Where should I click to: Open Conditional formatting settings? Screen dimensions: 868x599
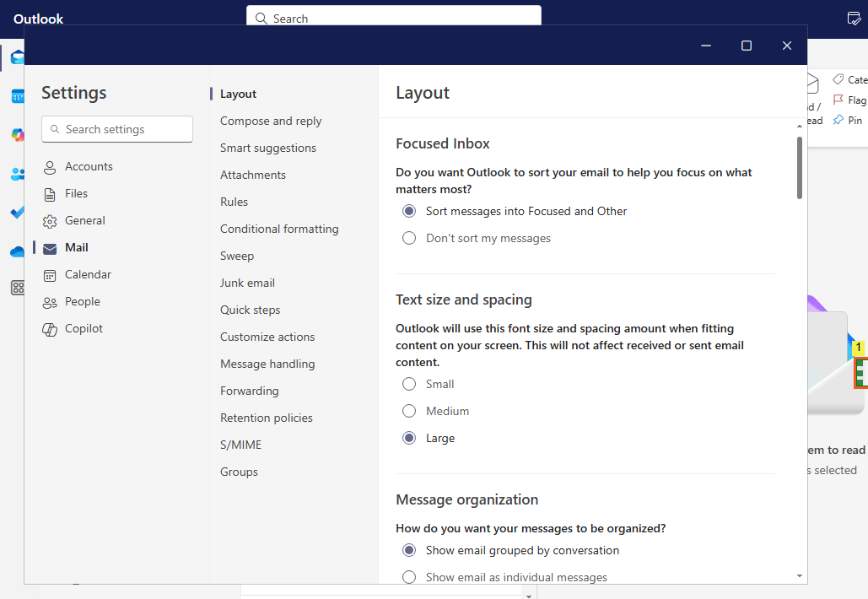coord(279,229)
